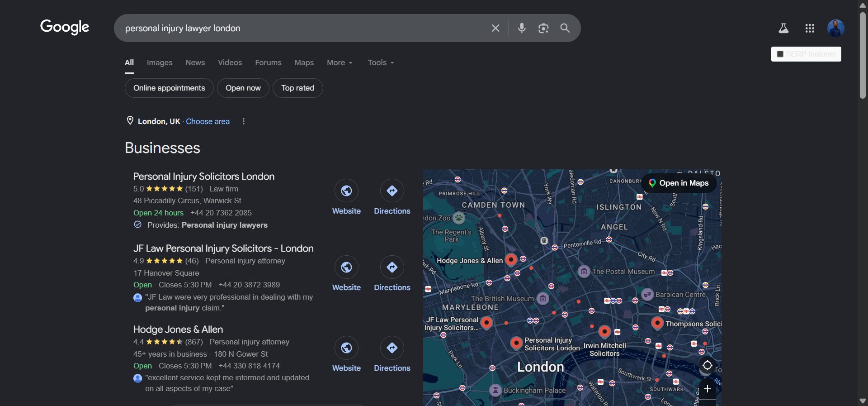Click the phone number +44 330 818 4174
Image resolution: width=868 pixels, height=406 pixels.
click(x=249, y=366)
